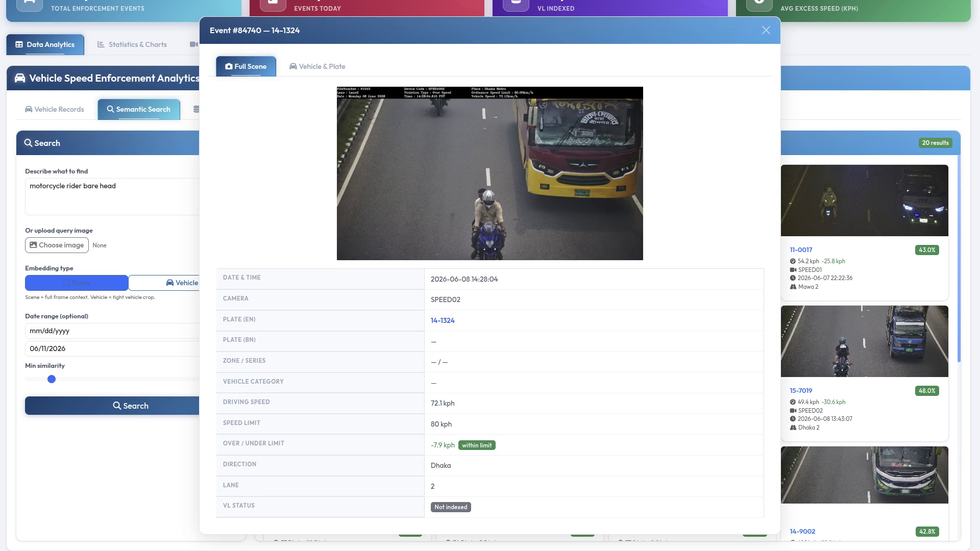Click the camera icon next to SPEED01
Screen dimensions: 980x551
point(793,270)
